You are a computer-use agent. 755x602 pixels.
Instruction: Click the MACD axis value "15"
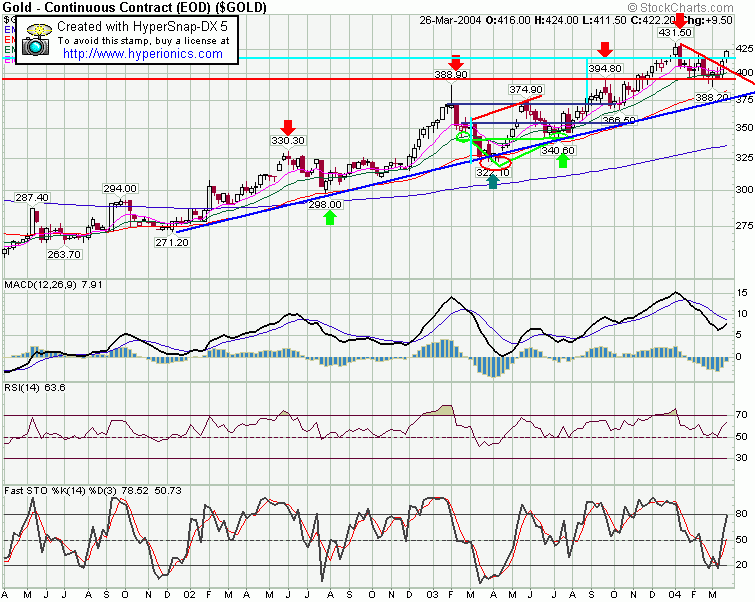point(742,293)
